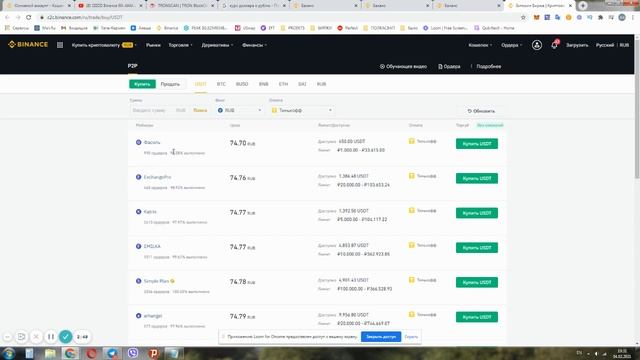Select the Продать (Sell) toggle

tap(170, 84)
